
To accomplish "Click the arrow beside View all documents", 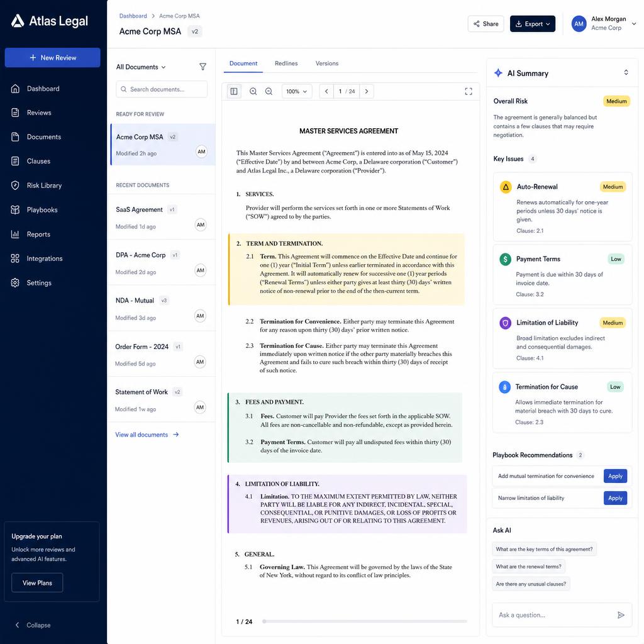I will (176, 435).
